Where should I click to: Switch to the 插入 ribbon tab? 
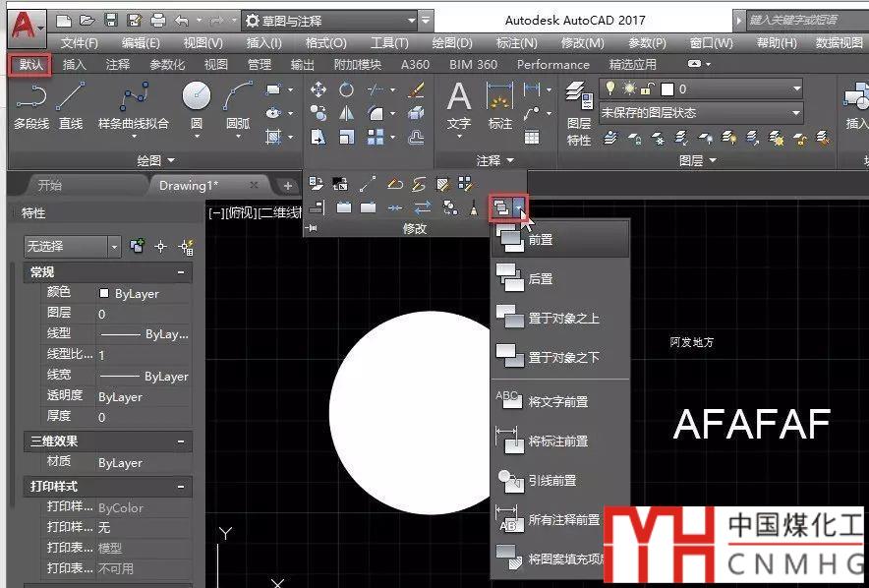[75, 65]
